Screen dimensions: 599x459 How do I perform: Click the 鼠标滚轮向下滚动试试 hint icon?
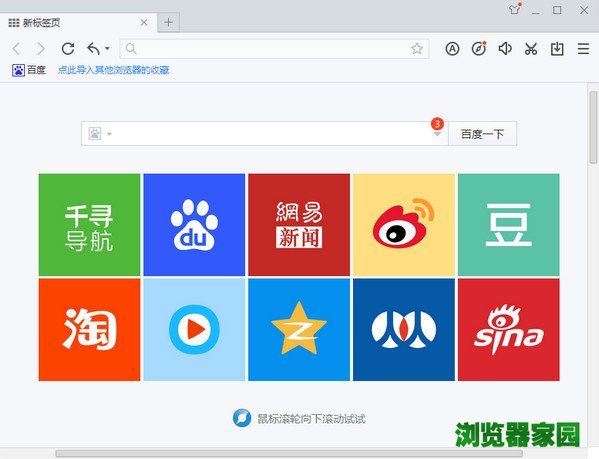(x=242, y=418)
